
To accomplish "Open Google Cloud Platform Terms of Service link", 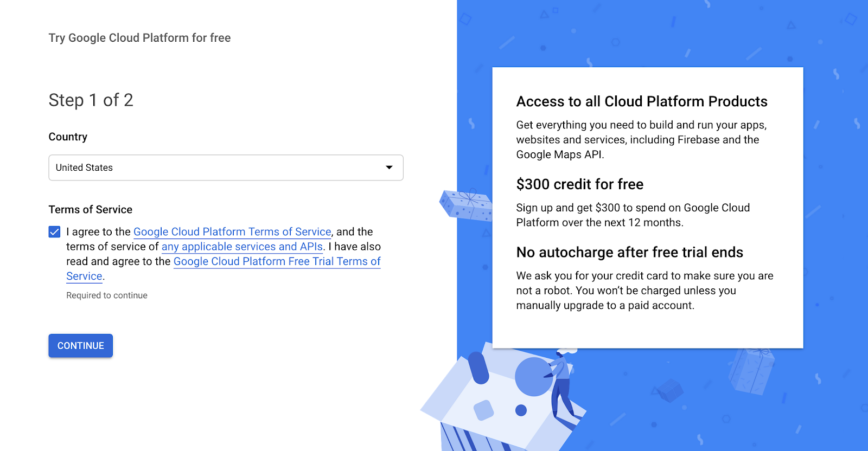I will click(232, 231).
